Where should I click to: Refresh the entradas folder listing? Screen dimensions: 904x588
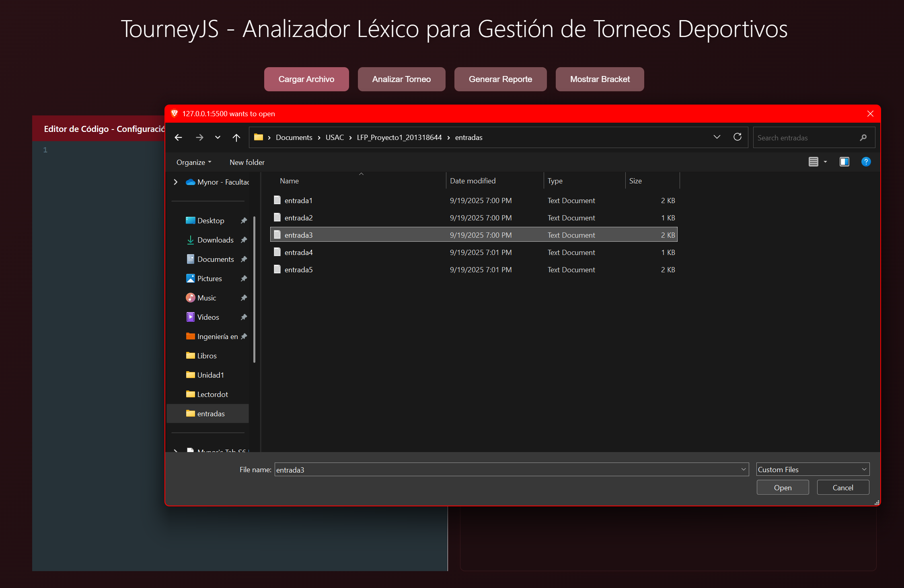point(738,137)
